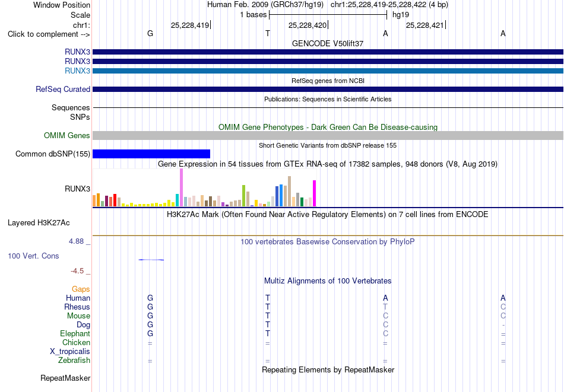
Task: Open 'Publications: Sequences in Scientific Articles' title
Action: coord(328,99)
